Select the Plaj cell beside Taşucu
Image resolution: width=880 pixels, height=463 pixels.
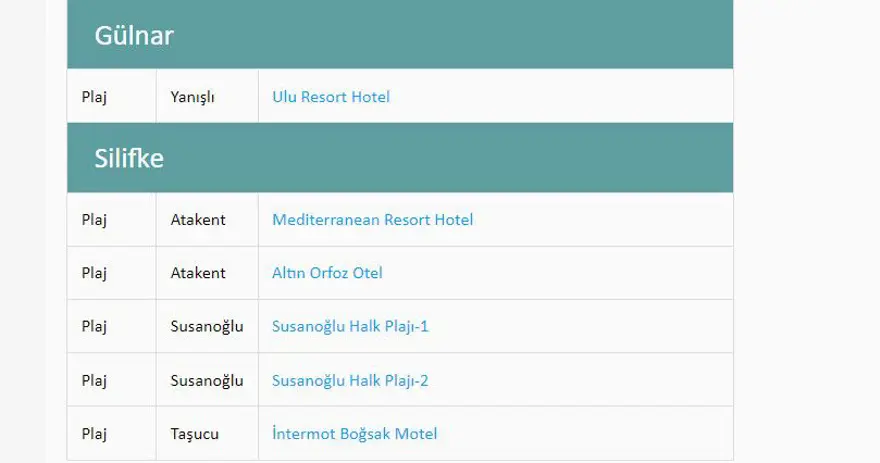tap(94, 434)
